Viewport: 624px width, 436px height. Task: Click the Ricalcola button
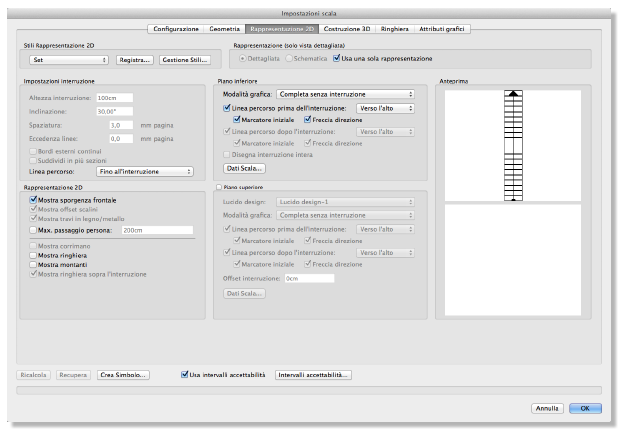[x=33, y=375]
